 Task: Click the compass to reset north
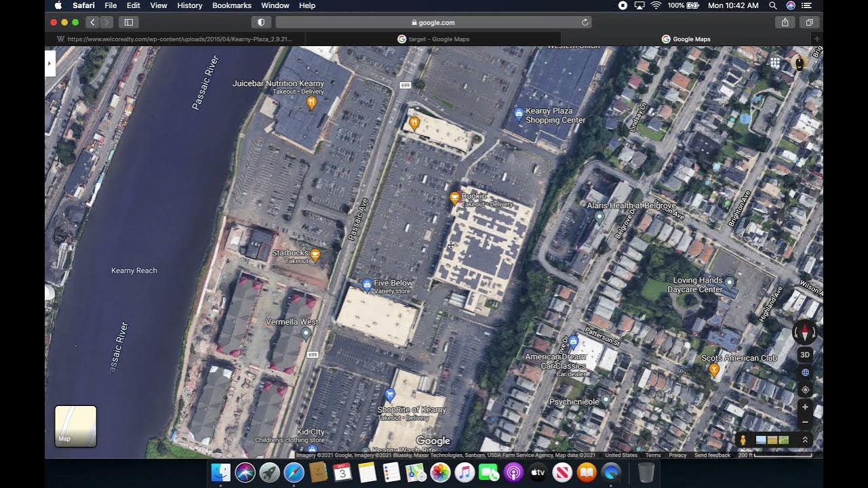pyautogui.click(x=805, y=332)
